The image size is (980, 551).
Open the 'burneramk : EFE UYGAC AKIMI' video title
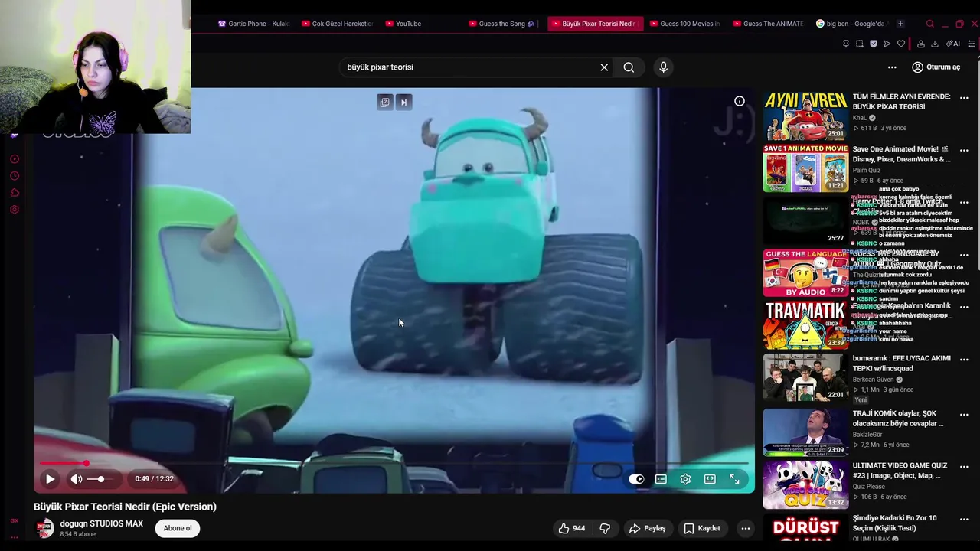tap(901, 363)
